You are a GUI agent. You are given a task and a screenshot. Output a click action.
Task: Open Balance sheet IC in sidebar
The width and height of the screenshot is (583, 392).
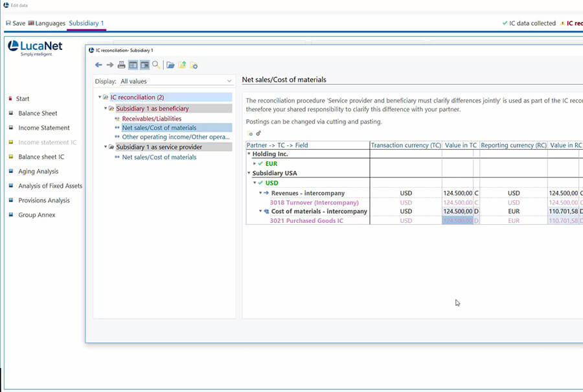[41, 157]
